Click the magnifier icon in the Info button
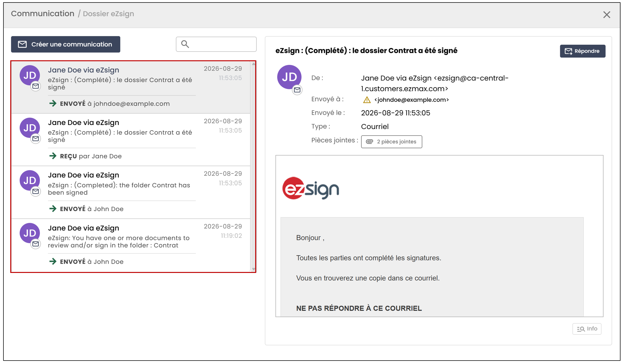Viewport: 624px width, 364px height. click(581, 329)
